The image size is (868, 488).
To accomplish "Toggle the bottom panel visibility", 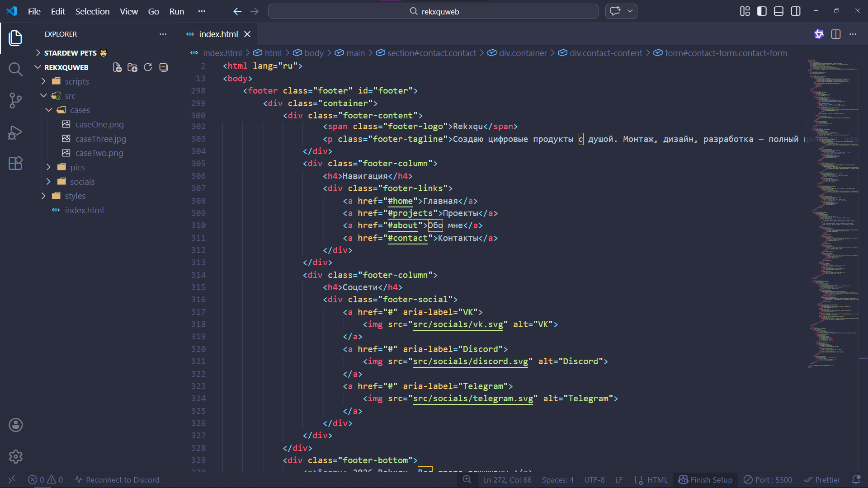I will click(778, 11).
